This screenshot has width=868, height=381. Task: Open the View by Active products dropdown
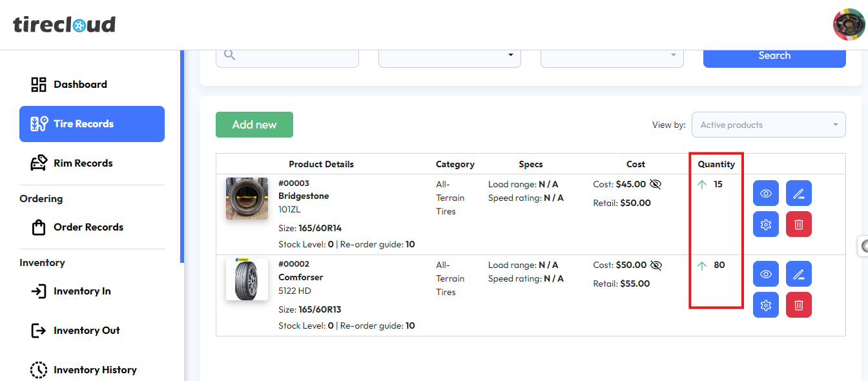(768, 125)
